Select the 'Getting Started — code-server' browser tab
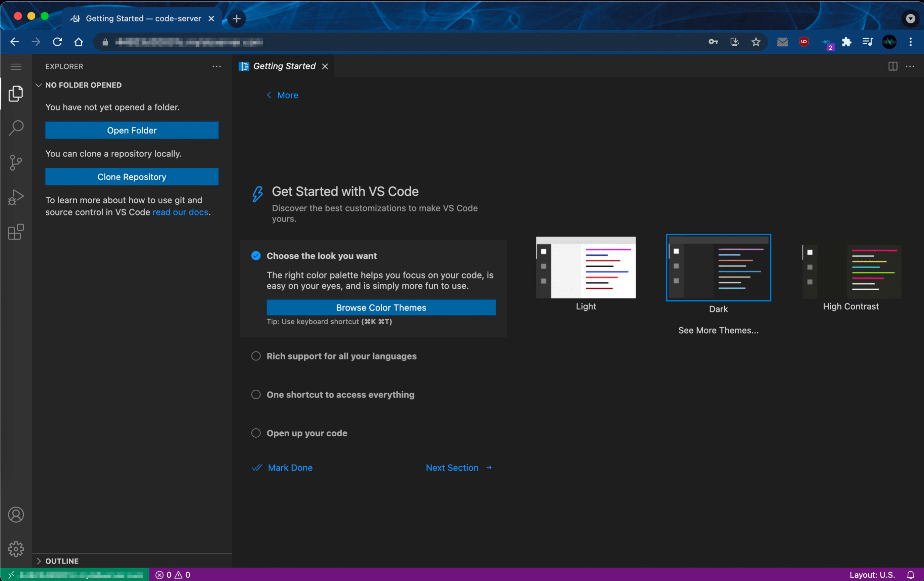The height and width of the screenshot is (581, 924). point(142,18)
